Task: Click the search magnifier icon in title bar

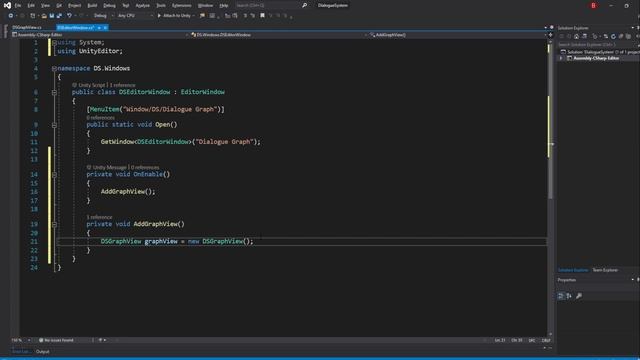Action: tap(304, 6)
